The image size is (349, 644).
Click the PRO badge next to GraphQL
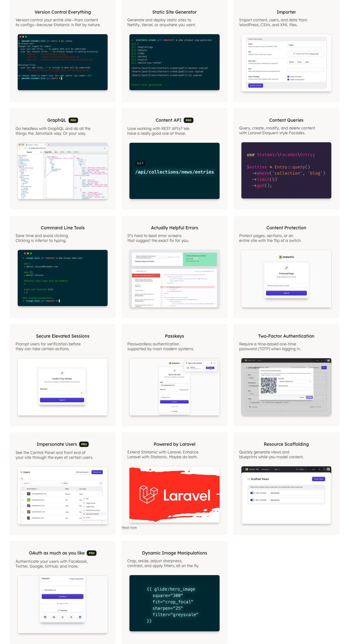[73, 120]
